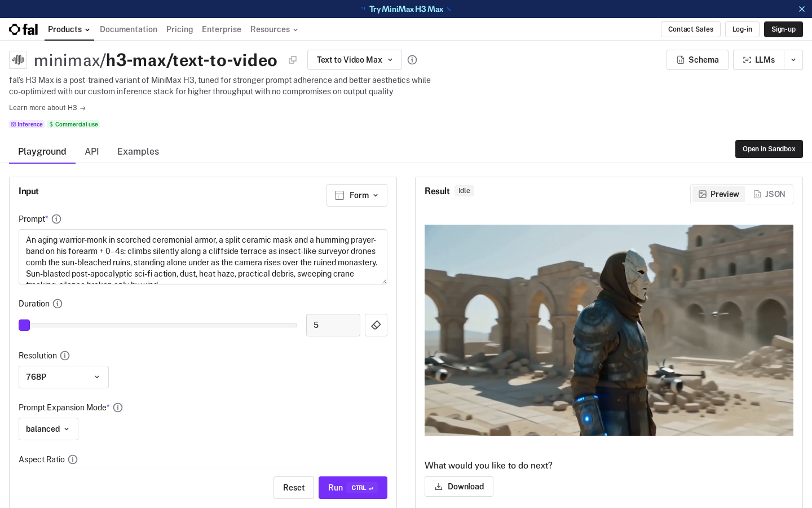Click the Duration slider handle
Screen dimensions: 812x508
coord(24,325)
